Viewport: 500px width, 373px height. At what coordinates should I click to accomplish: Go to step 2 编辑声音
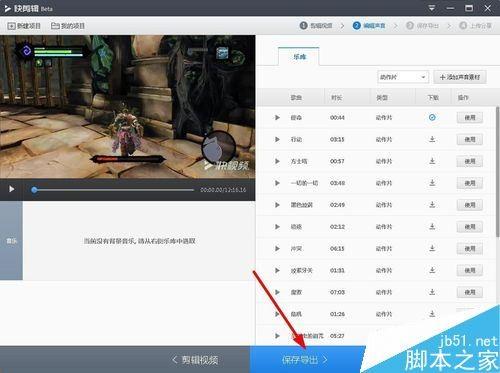(x=369, y=25)
